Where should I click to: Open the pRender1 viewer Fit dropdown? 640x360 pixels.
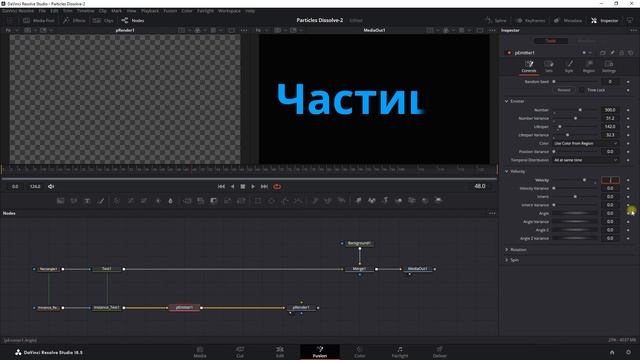coord(11,30)
